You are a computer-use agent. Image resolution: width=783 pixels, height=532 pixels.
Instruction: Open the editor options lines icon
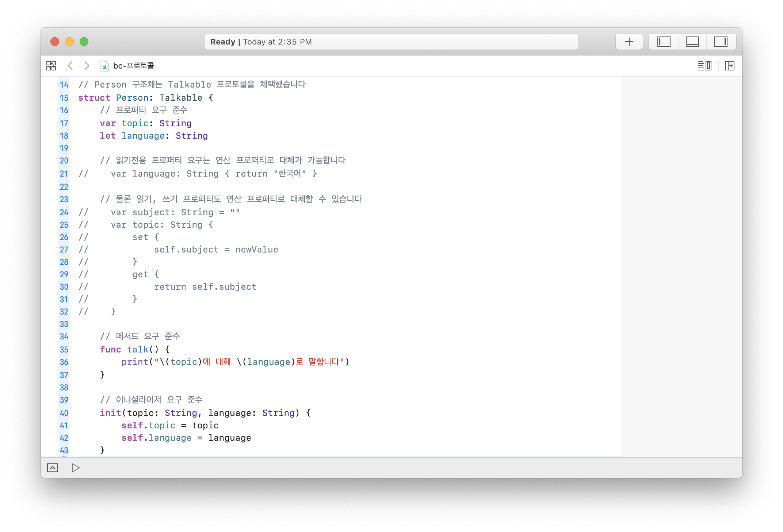point(704,66)
